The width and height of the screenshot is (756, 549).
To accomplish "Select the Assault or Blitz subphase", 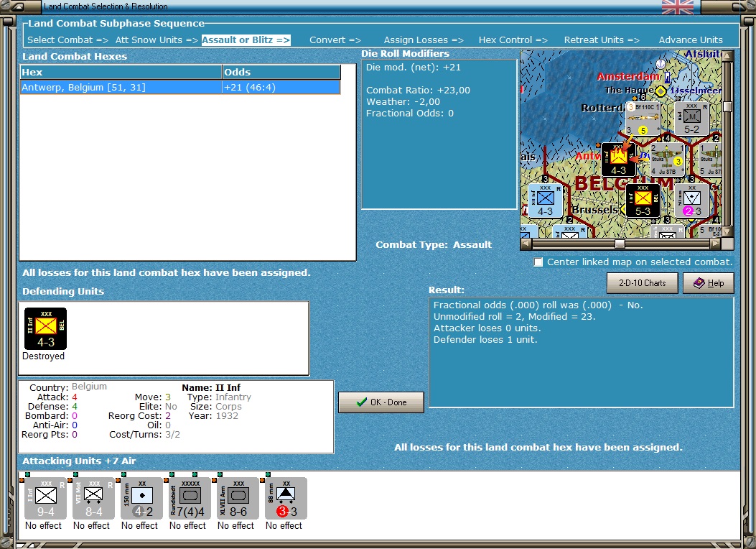I will coord(246,40).
